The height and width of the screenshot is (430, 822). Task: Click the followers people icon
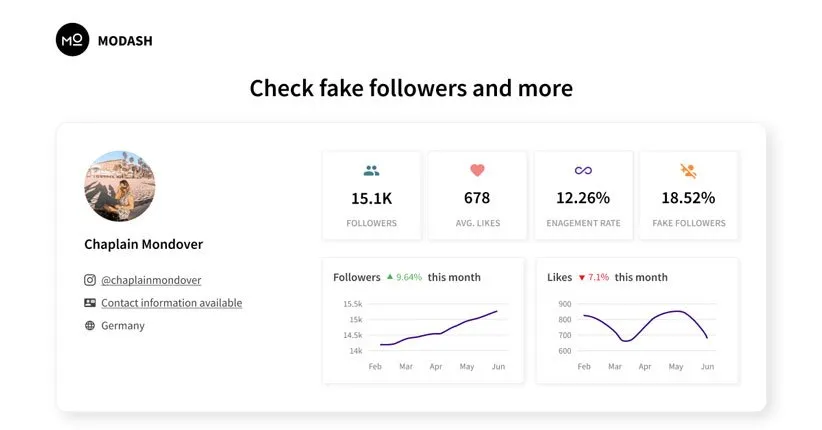(372, 171)
